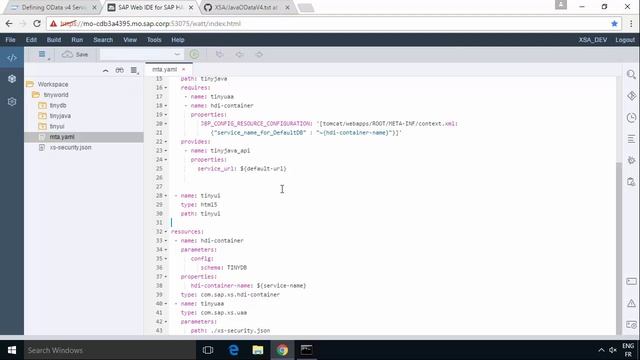Open the Edit menu
The width and height of the screenshot is (640, 360).
(x=31, y=40)
